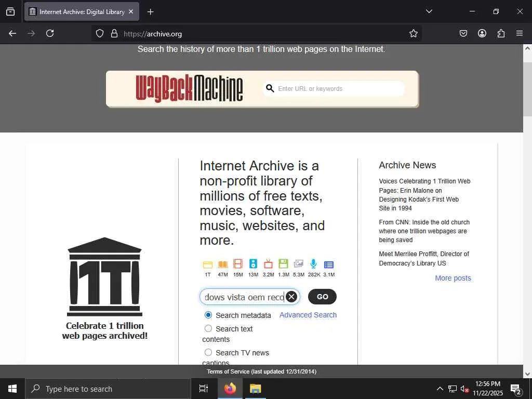
Task: Open the Advanced Search link
Action: click(308, 315)
